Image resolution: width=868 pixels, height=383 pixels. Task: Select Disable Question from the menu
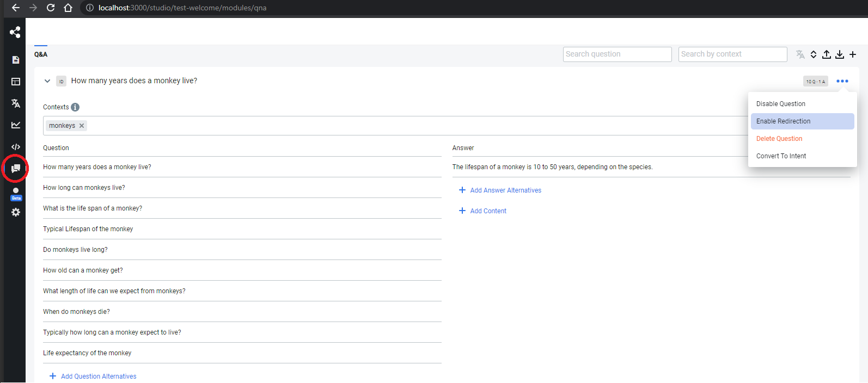[780, 104]
